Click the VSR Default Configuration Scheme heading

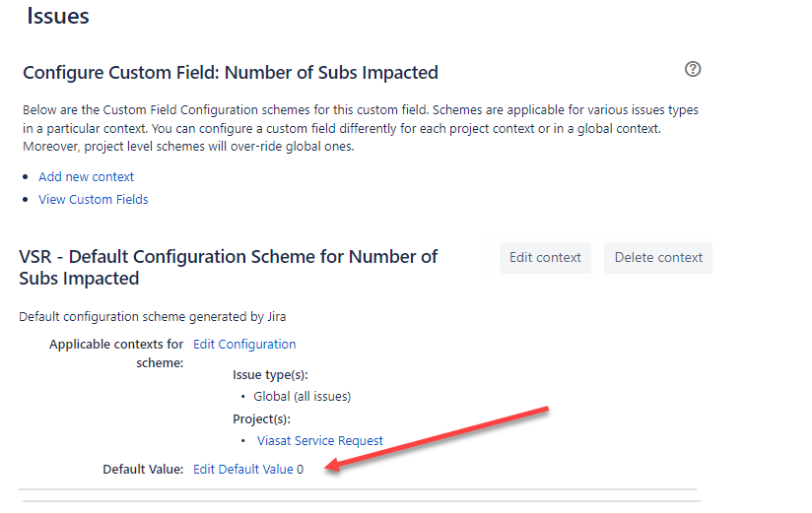(x=228, y=267)
